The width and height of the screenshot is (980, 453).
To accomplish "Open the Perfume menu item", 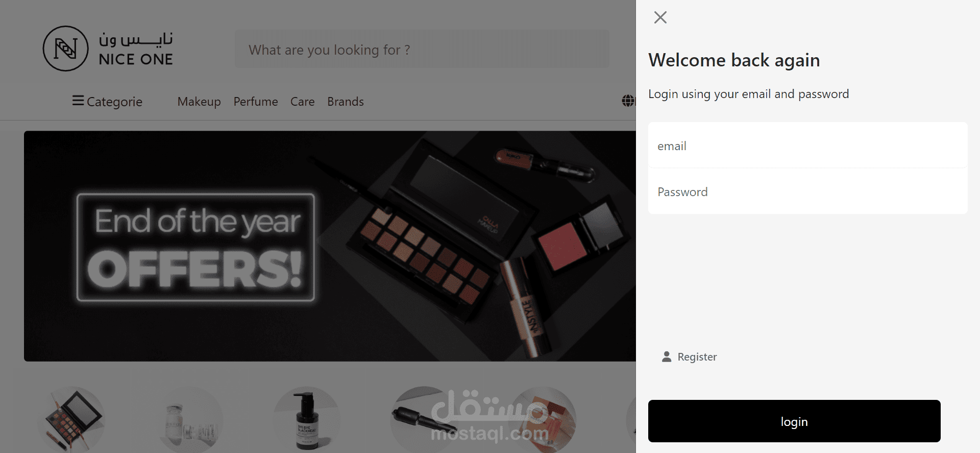I will pos(256,102).
